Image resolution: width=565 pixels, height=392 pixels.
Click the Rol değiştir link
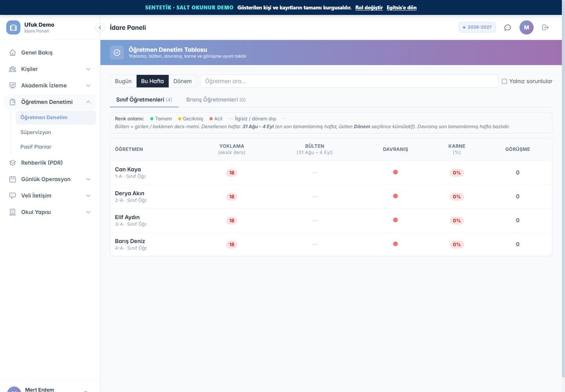pyautogui.click(x=369, y=7)
